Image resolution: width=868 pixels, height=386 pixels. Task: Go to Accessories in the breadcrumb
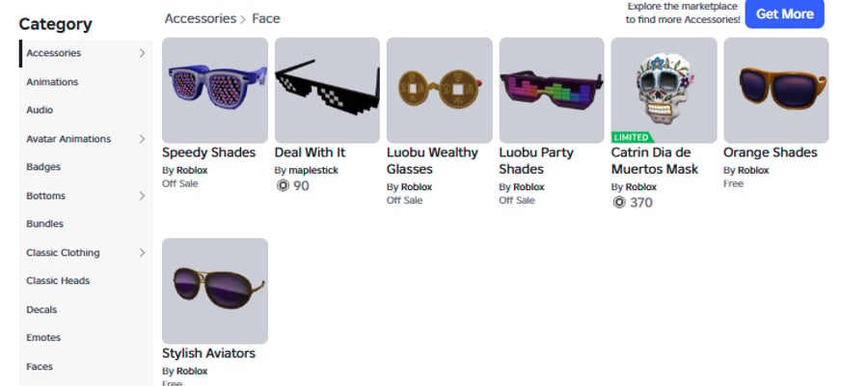[x=201, y=18]
